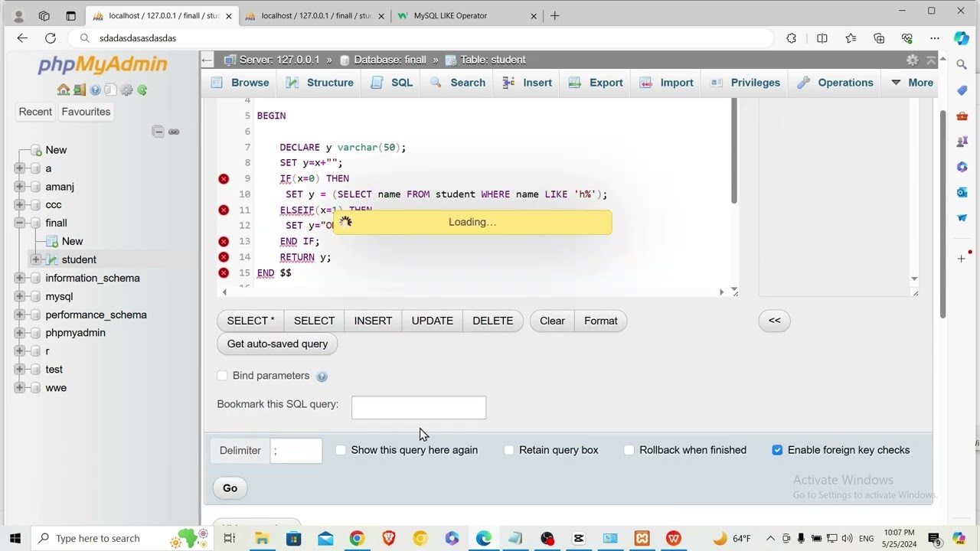Click error marker on line 14
This screenshot has width=980, height=551.
224,257
